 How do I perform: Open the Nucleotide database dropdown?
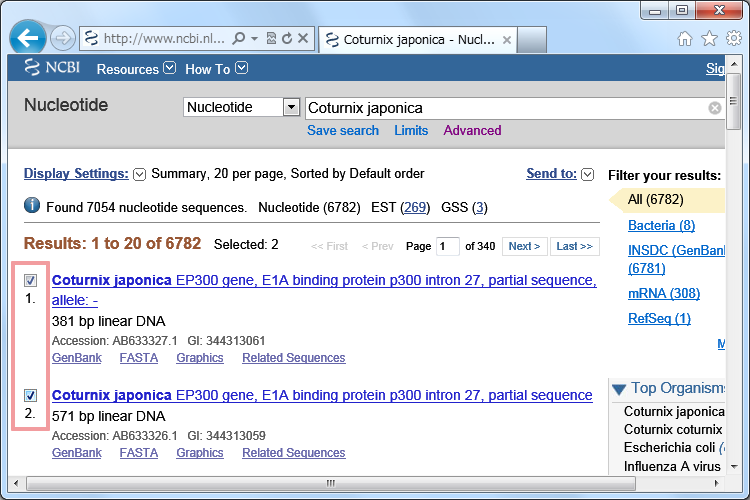[x=291, y=107]
